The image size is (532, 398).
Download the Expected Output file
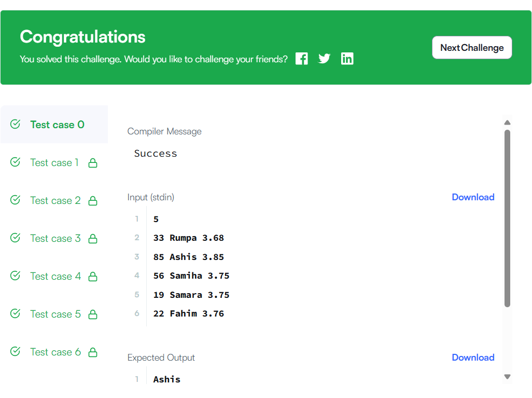(473, 357)
